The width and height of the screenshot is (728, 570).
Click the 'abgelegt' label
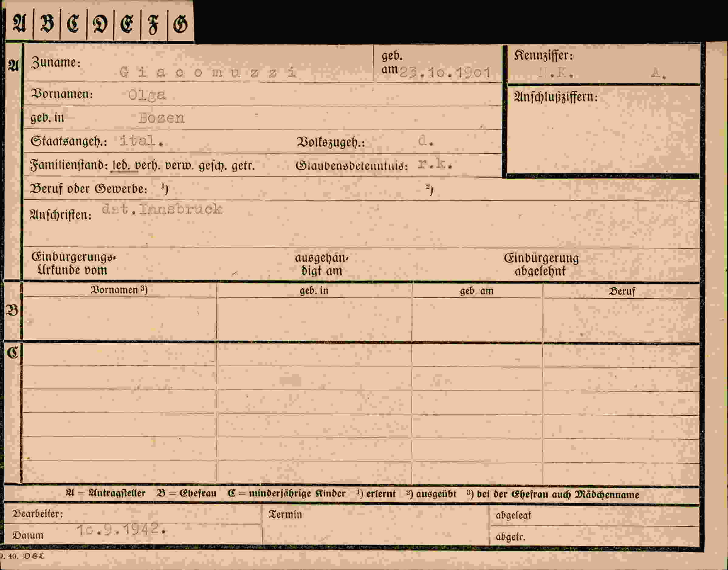513,516
